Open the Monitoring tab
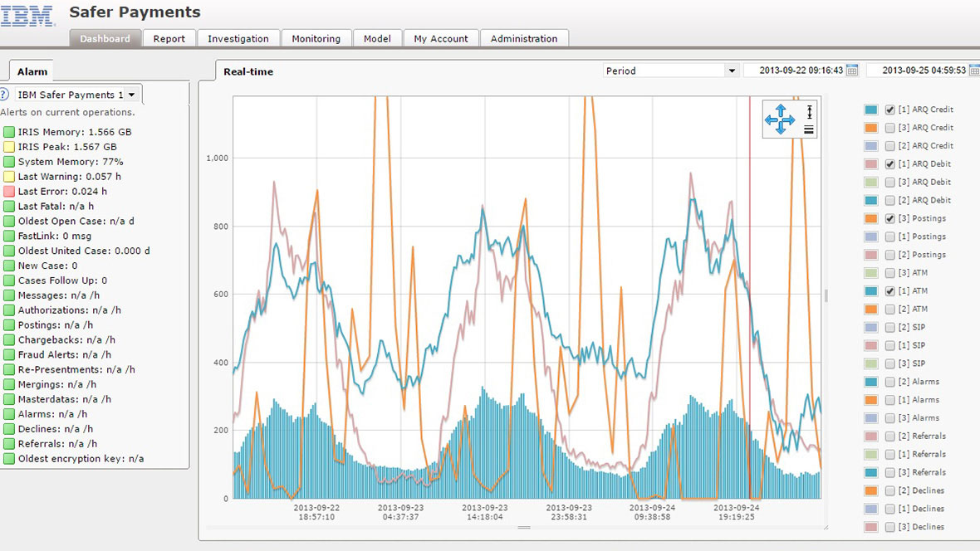 coord(316,39)
